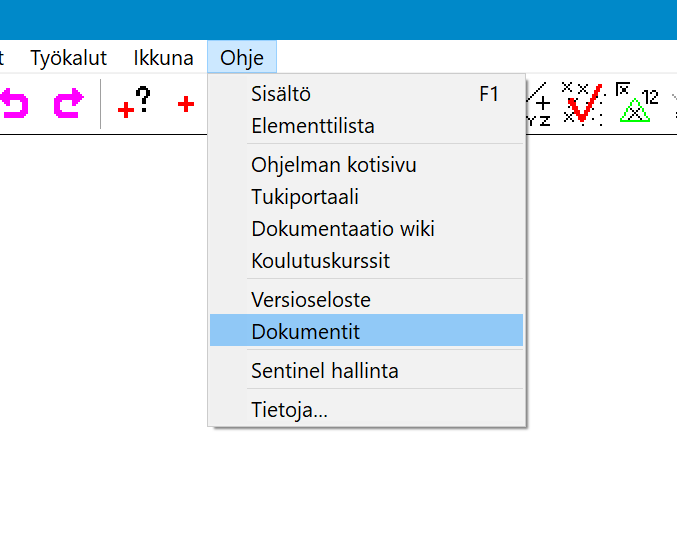Open the Työkalut menu
Viewport: 677px width, 534px height.
[68, 58]
